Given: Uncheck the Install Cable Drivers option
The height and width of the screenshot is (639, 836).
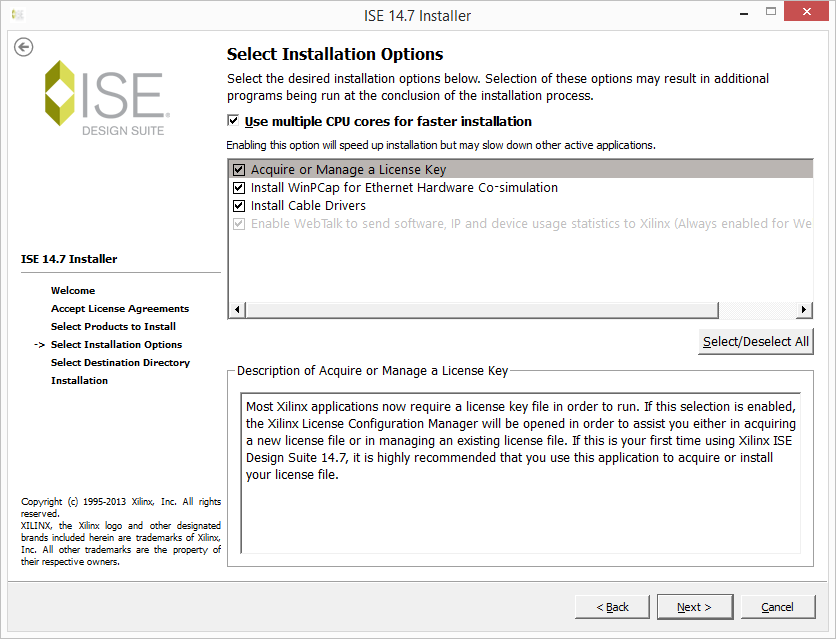Looking at the screenshot, I should click(239, 206).
